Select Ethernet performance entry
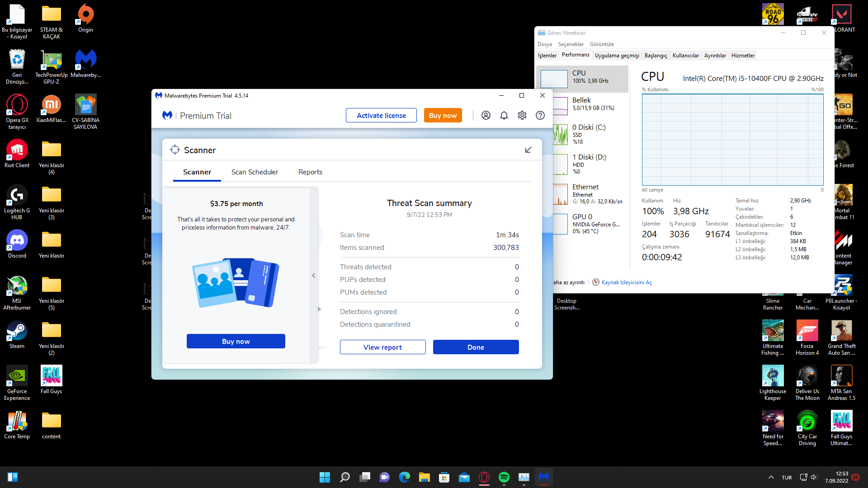Screen dimensions: 868x488 click(x=590, y=194)
